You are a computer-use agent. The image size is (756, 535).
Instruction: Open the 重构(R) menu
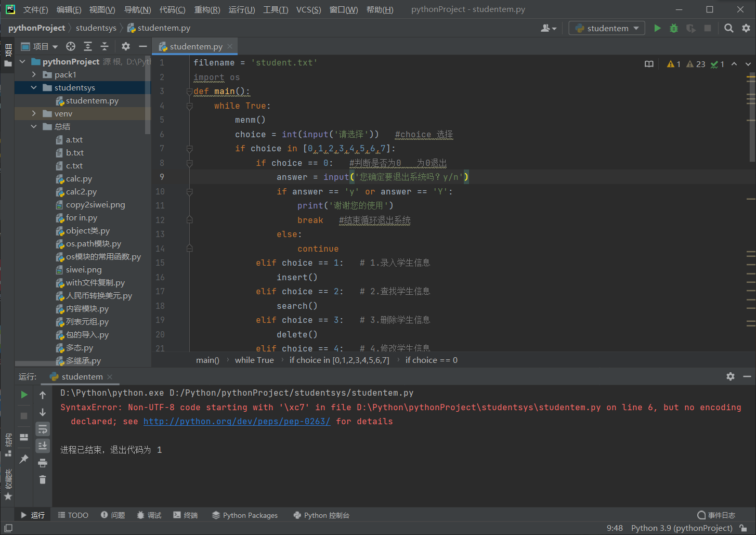click(x=207, y=9)
